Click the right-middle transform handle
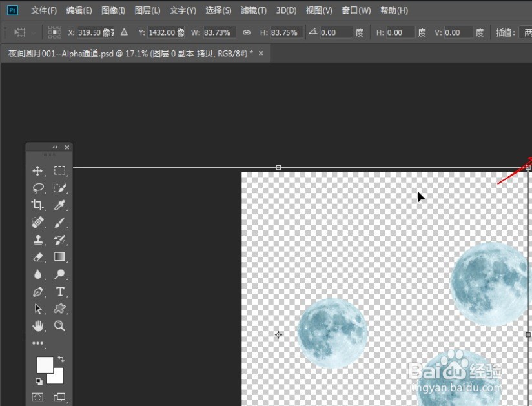The image size is (532, 406). [528, 335]
